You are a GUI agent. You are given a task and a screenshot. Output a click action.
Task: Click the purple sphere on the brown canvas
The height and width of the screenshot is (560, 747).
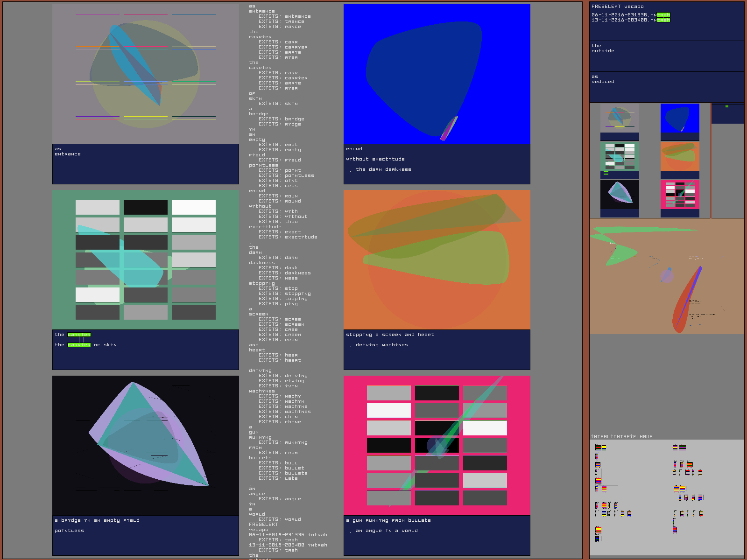[x=667, y=276]
